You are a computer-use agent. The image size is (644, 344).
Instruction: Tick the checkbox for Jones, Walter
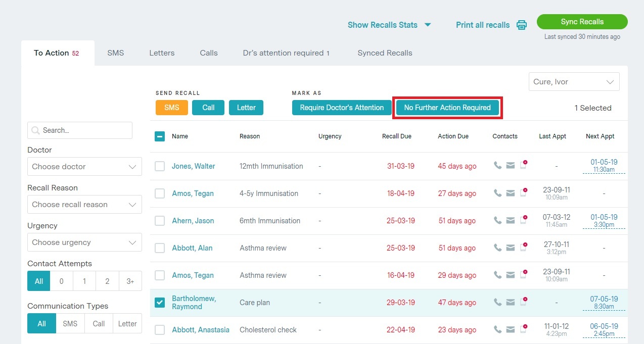160,166
